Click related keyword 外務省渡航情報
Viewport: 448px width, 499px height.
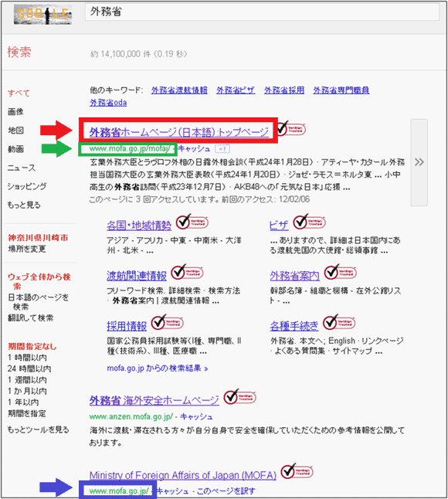click(x=179, y=90)
